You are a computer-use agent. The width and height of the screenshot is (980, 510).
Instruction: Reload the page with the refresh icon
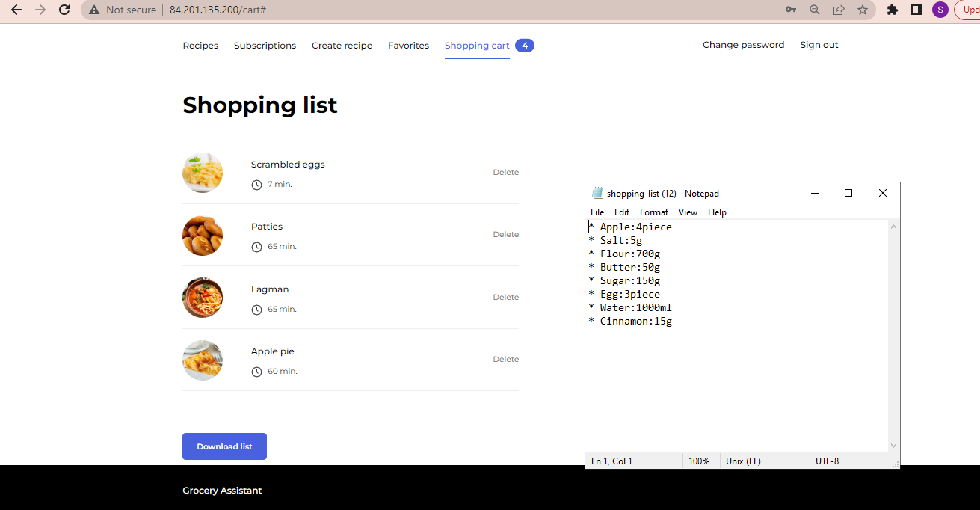(x=64, y=10)
